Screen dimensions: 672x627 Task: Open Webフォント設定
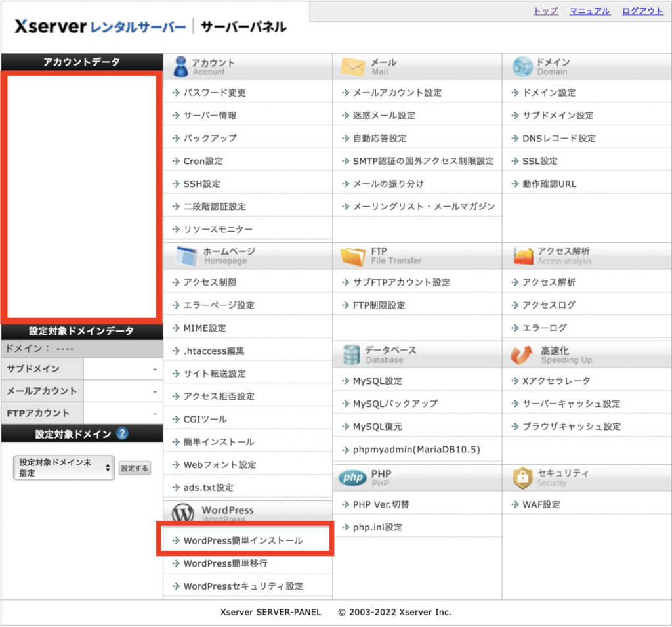pyautogui.click(x=220, y=465)
